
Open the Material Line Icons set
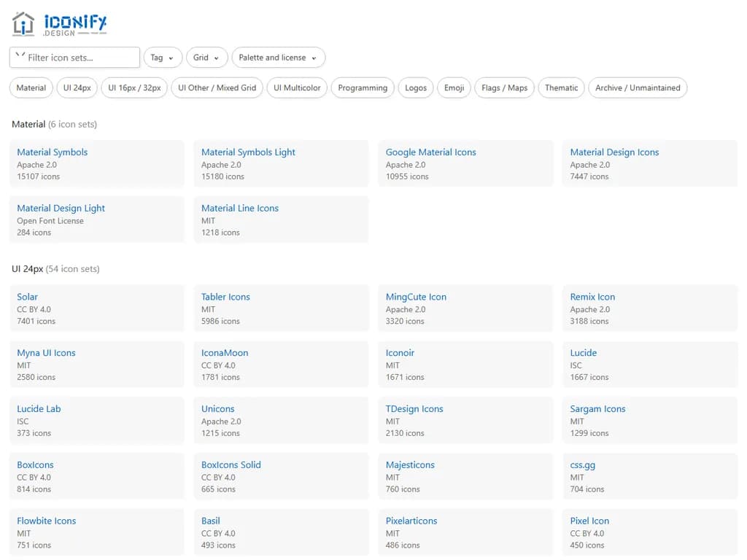pyautogui.click(x=240, y=208)
